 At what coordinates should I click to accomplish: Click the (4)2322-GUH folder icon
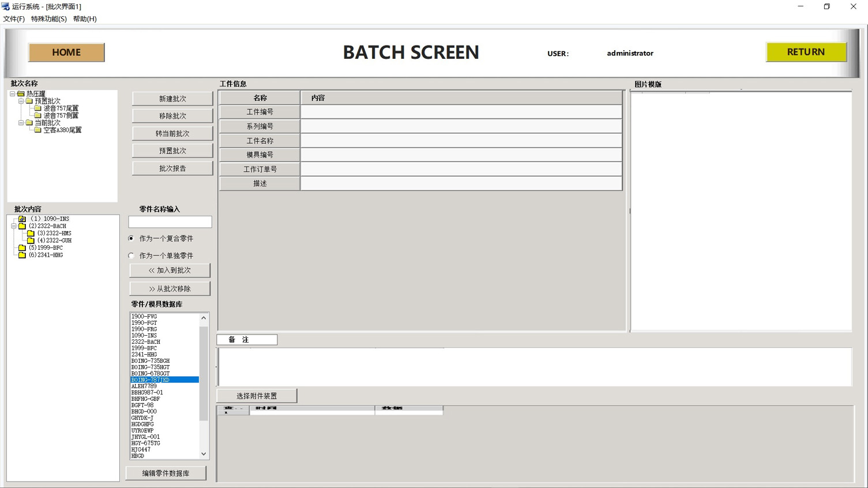point(31,241)
